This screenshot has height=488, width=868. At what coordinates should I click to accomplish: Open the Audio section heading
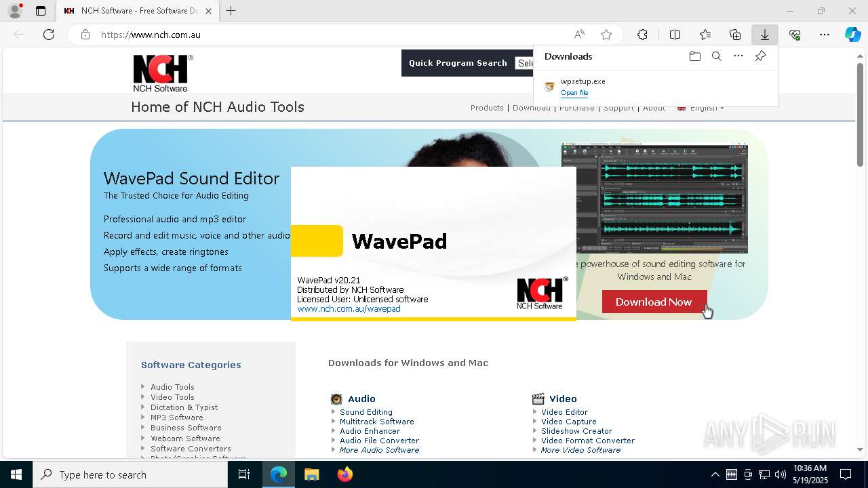(x=361, y=399)
